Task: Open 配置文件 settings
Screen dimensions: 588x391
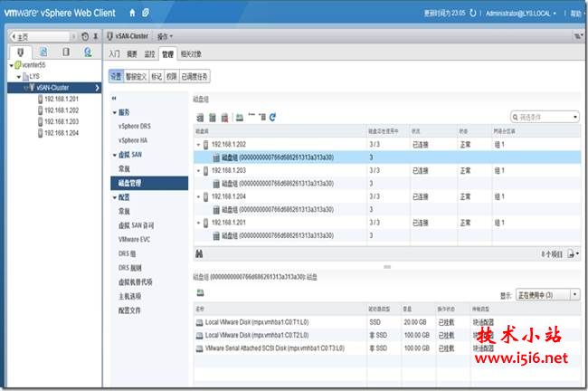Action: click(x=129, y=310)
